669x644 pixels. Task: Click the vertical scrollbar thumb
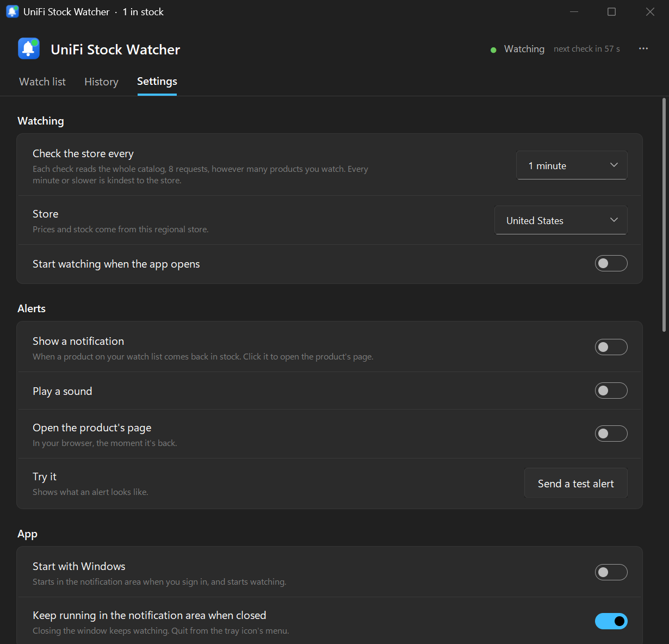pos(664,215)
